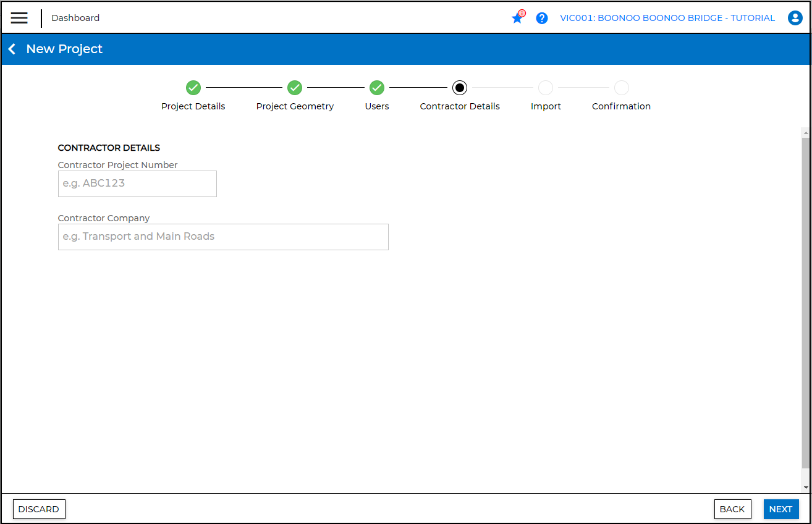Viewport: 812px width, 524px height.
Task: Go back using the New Project arrow
Action: click(12, 49)
